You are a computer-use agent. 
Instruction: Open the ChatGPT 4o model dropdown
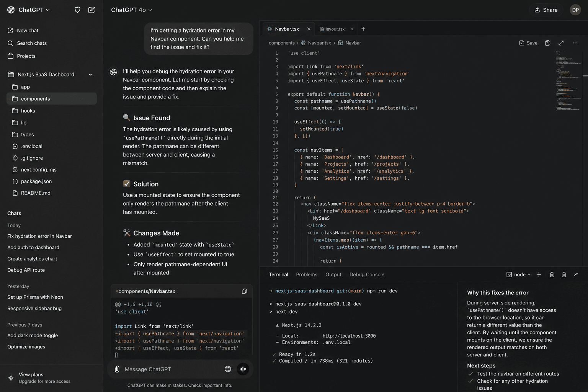point(132,10)
